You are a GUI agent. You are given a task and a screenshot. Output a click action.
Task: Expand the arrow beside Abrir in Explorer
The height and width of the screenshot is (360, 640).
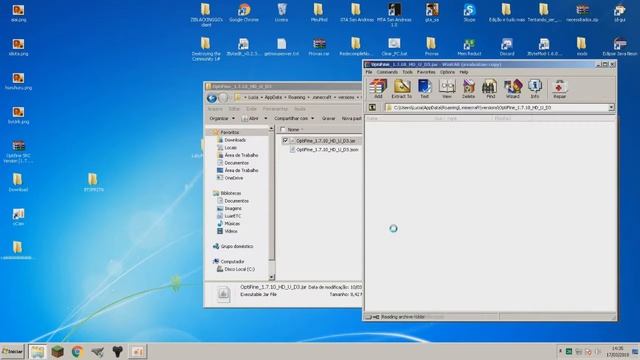click(266, 118)
